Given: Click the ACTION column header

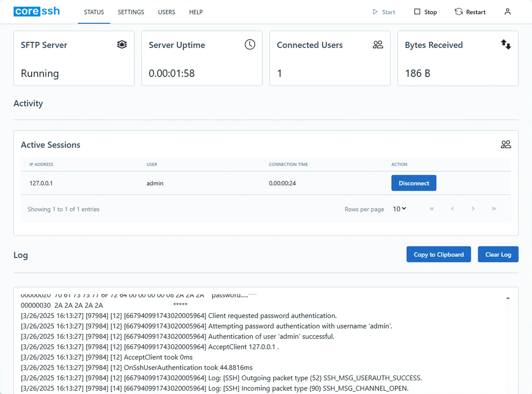Looking at the screenshot, I should point(399,164).
